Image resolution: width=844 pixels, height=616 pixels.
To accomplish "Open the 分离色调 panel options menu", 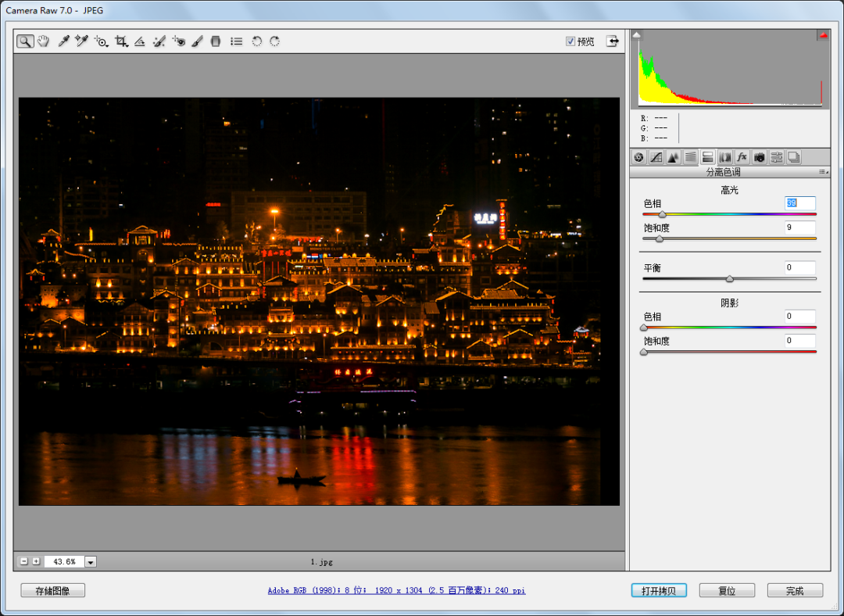I will coord(824,172).
